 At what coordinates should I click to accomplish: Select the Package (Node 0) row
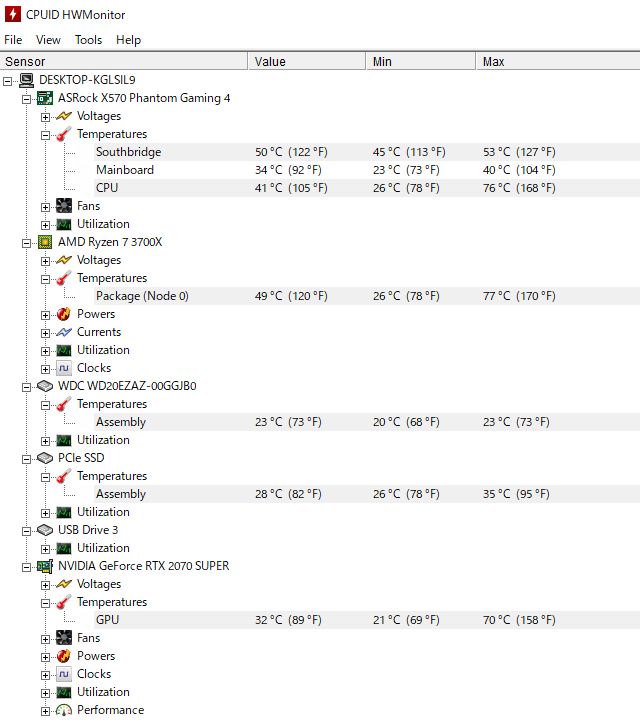click(x=367, y=296)
